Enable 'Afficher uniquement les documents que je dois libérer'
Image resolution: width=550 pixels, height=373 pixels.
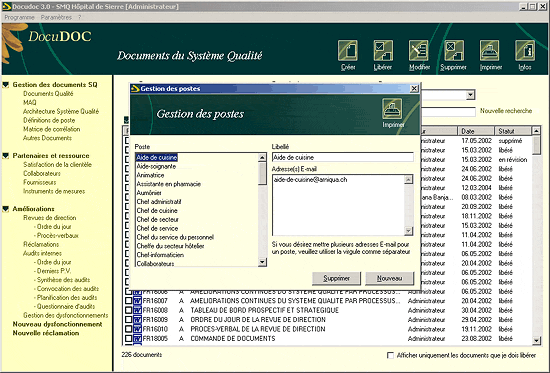point(390,355)
